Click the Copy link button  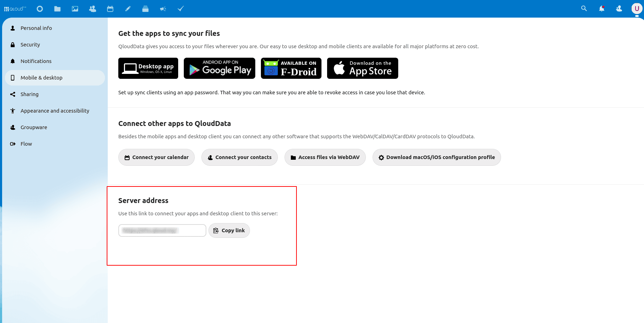pos(229,230)
